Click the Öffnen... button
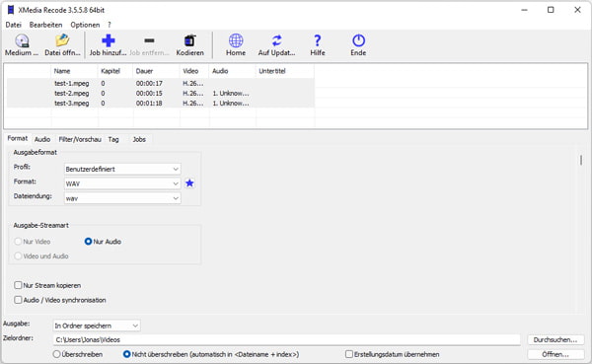Screen dimensions: 592x364 click(x=555, y=354)
